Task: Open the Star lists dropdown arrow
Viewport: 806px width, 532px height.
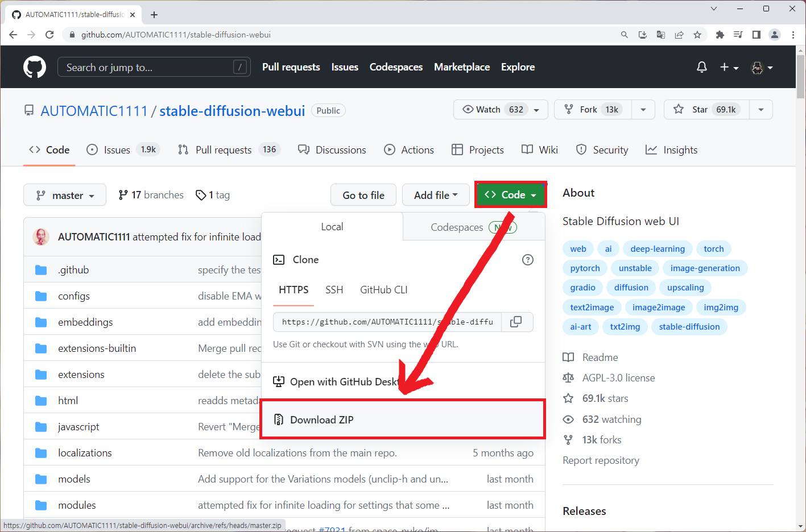Action: point(761,110)
